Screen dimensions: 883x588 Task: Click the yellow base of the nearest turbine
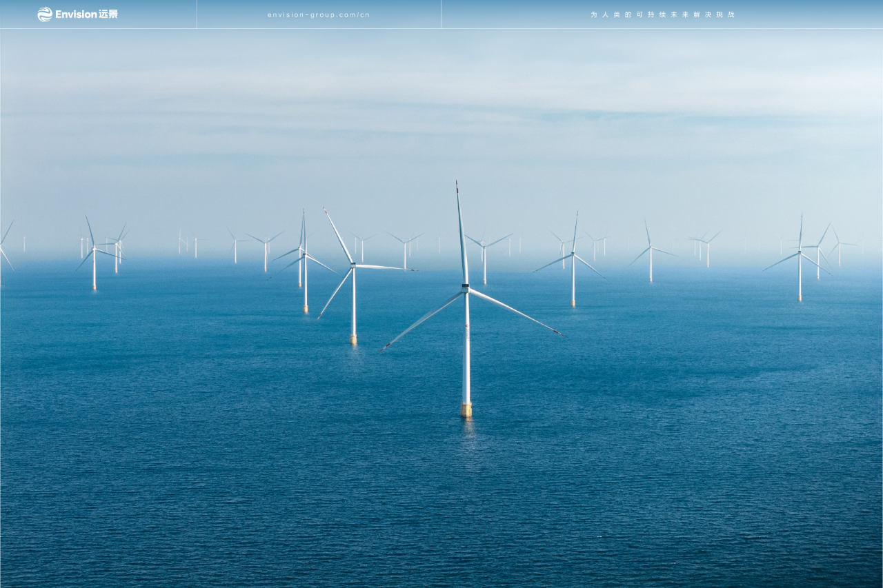coord(466,409)
